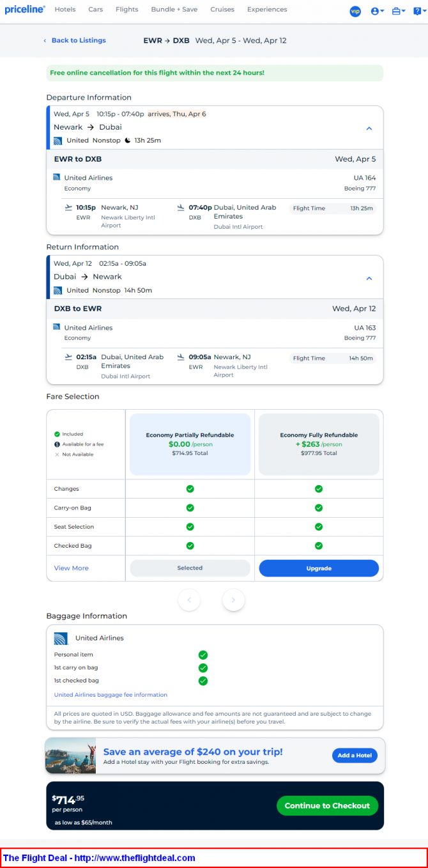Click Available for a fee dollar icon
The image size is (428, 868).
tap(57, 444)
